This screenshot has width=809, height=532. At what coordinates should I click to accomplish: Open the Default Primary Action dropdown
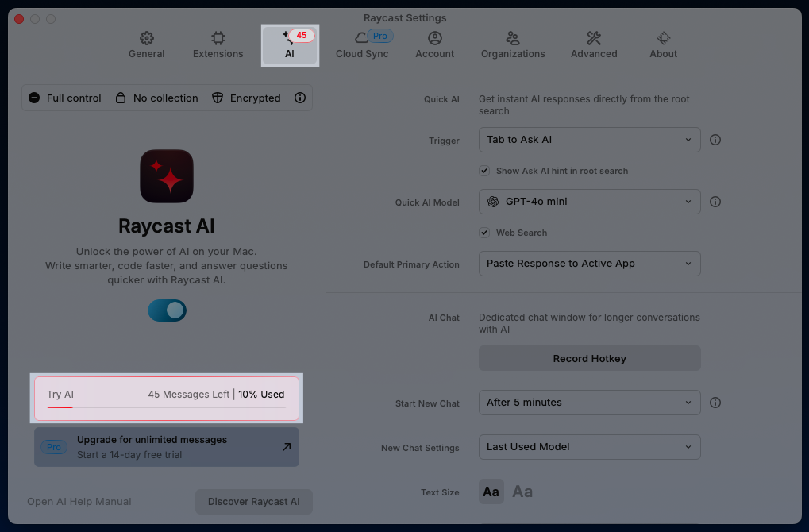(x=589, y=263)
